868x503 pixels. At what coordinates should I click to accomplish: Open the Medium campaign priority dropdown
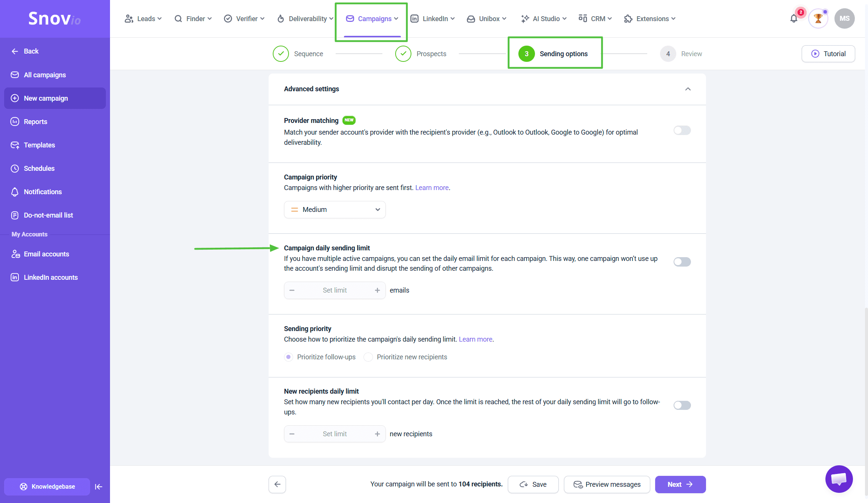coord(335,210)
